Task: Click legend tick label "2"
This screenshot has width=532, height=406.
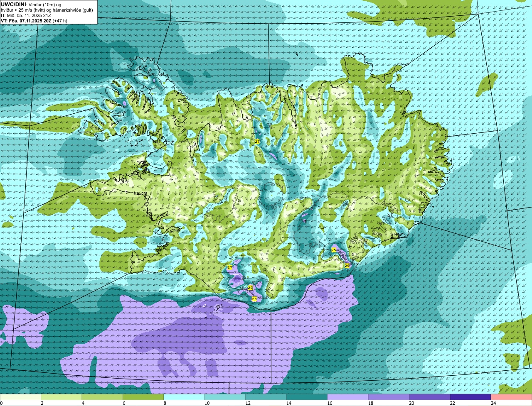Action: click(42, 403)
